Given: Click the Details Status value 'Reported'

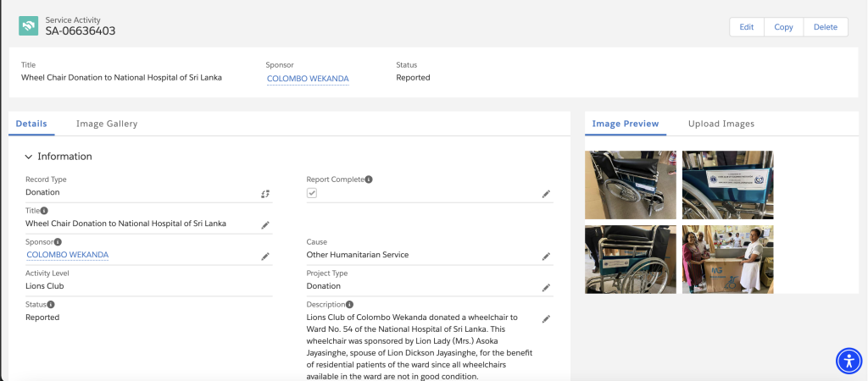Looking at the screenshot, I should [42, 317].
